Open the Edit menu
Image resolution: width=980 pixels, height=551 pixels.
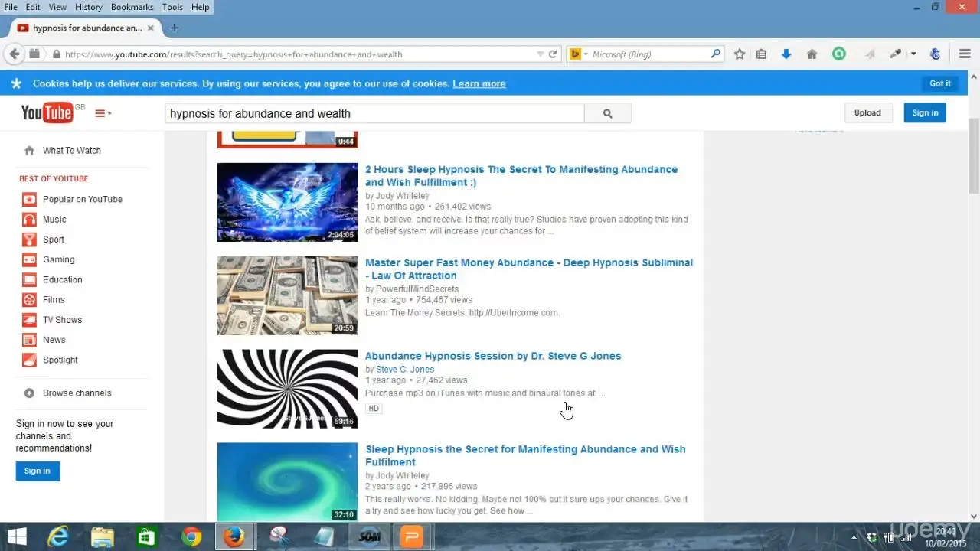pyautogui.click(x=33, y=7)
